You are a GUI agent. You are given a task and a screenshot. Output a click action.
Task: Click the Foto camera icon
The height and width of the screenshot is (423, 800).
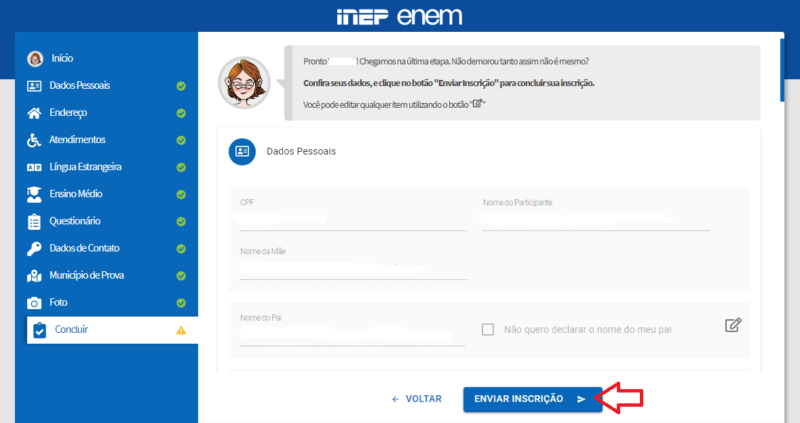click(35, 302)
